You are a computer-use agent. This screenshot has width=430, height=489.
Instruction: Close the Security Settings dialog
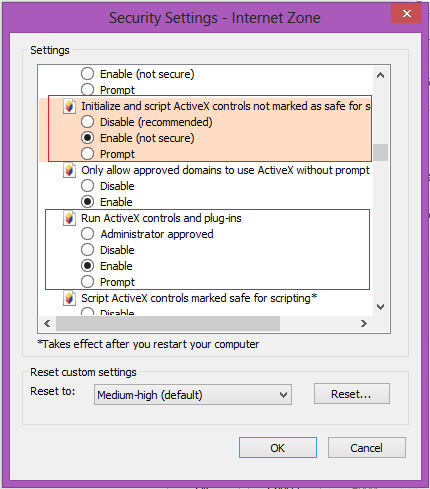coord(406,13)
